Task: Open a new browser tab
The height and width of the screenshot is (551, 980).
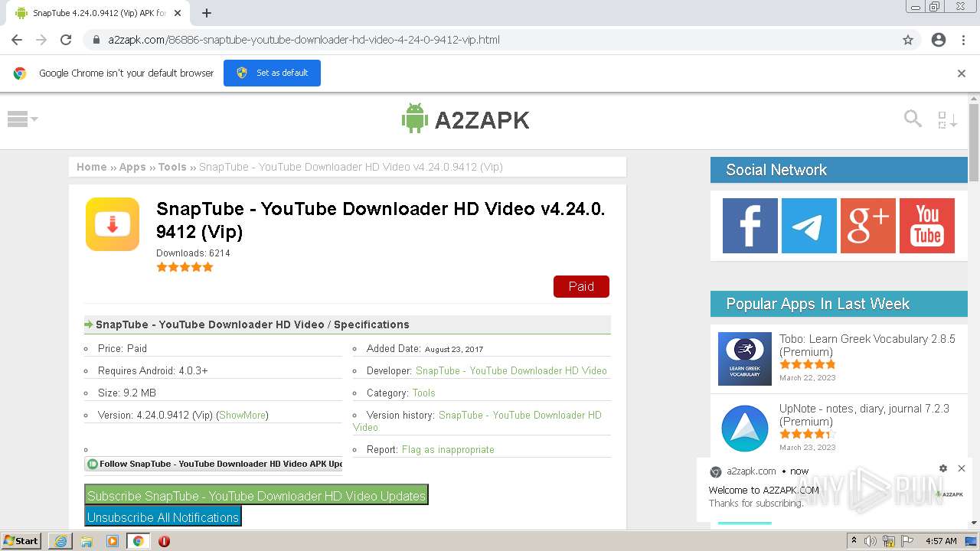Action: [x=207, y=13]
